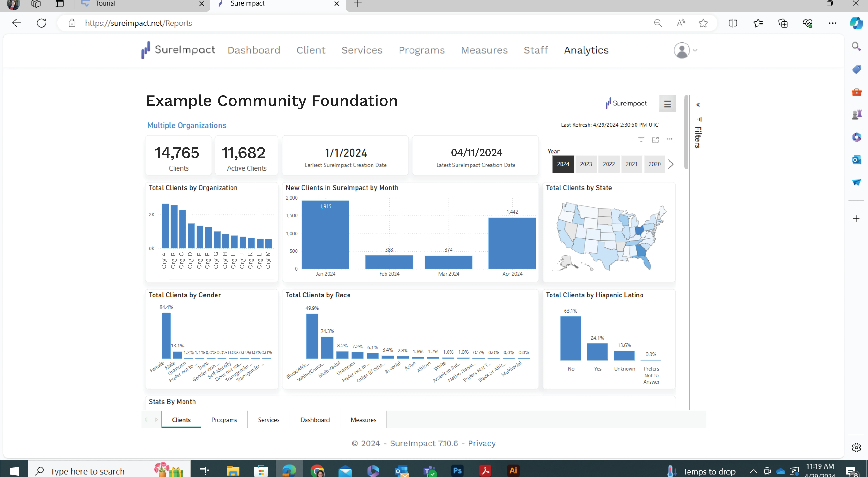Open the Services navigation item
This screenshot has width=868, height=477.
(362, 50)
